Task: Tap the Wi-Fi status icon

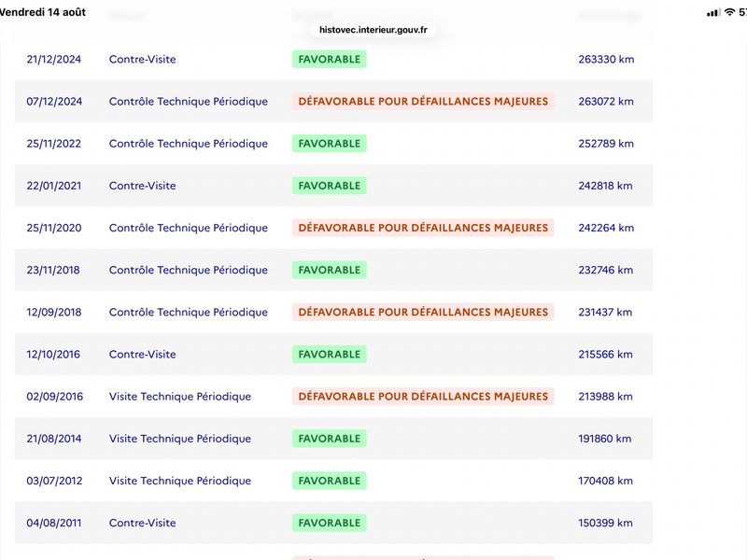Action: (x=729, y=12)
